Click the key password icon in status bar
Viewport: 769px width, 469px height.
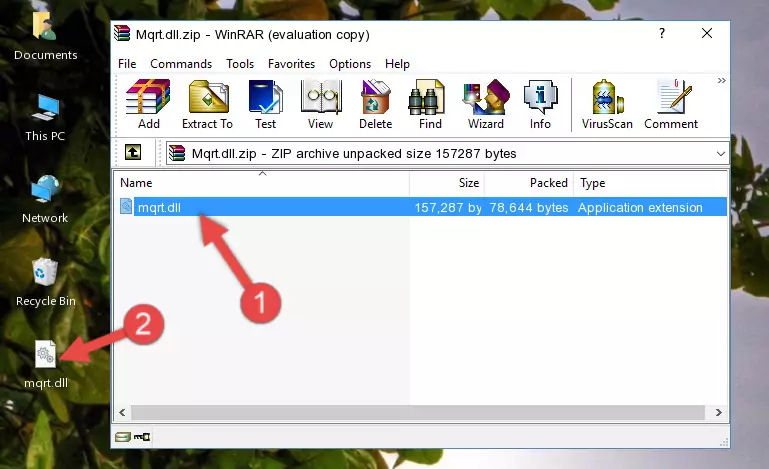(x=142, y=437)
